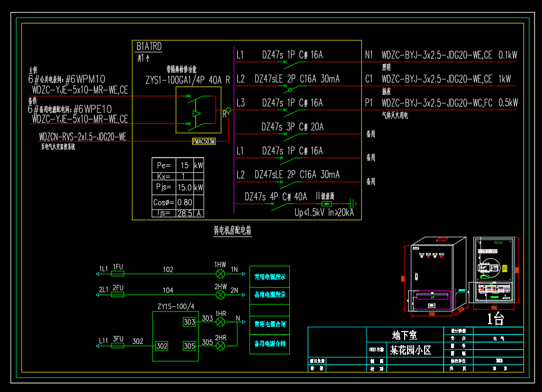Viewport: 542px width, 392px height.
Task: Select the B1ATRD panel label
Action: [x=149, y=46]
